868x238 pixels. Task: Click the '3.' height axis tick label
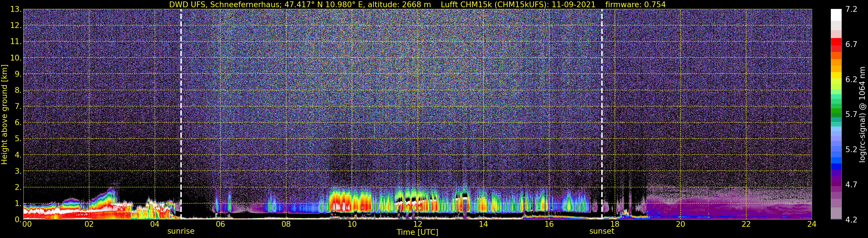tap(18, 171)
